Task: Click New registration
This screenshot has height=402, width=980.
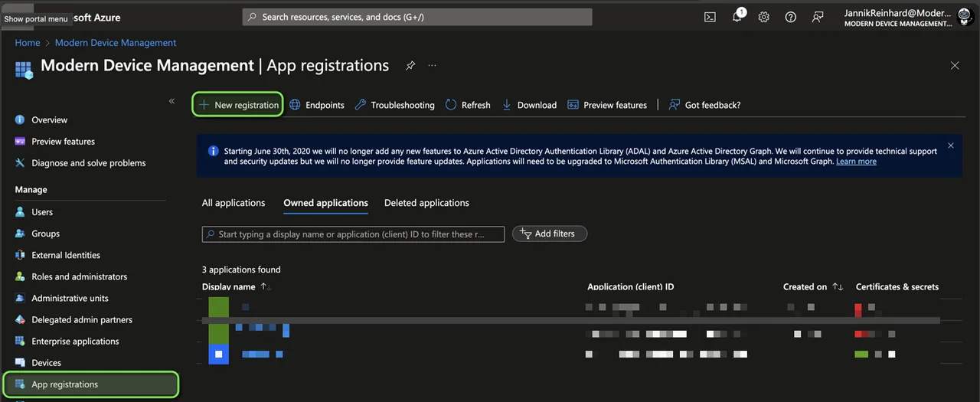Action: [x=237, y=105]
